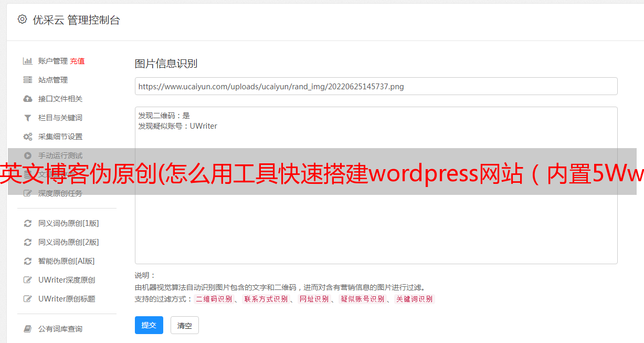Click the cloud upload icon next to 接口文件相关
644x343 pixels.
coord(28,99)
